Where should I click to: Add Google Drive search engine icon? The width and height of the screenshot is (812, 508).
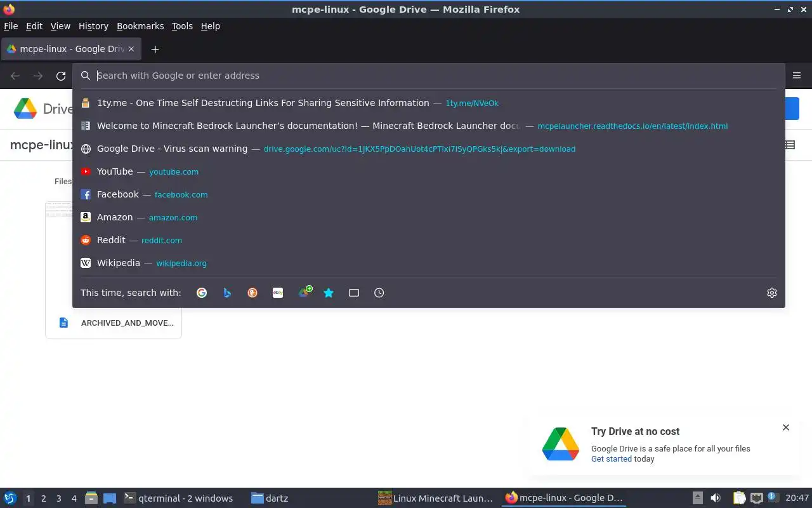coord(304,292)
